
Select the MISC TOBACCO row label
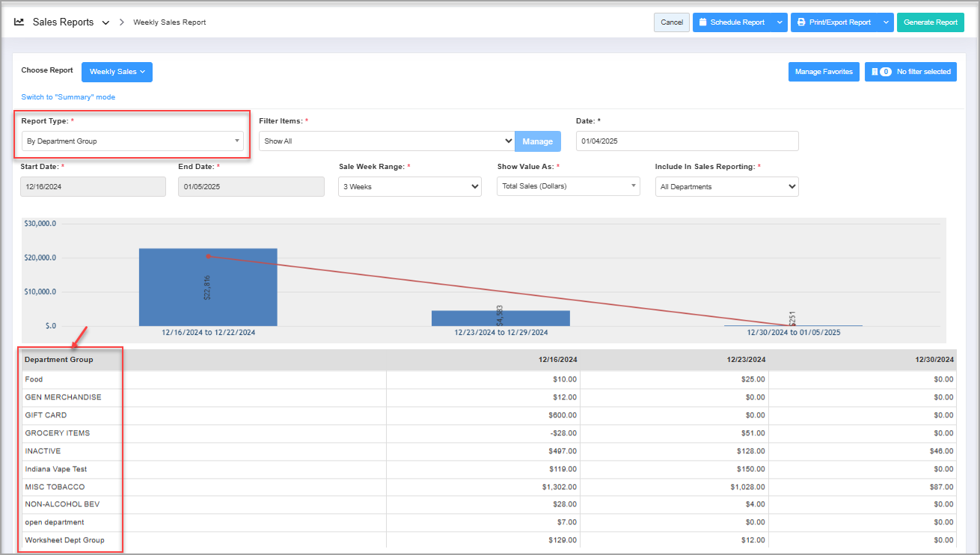pos(55,487)
